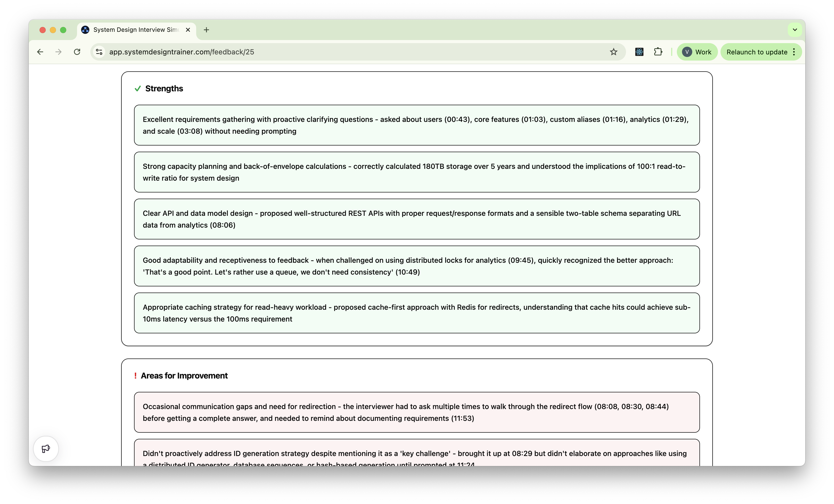Click Relaunch to update button
The image size is (834, 504).
pyautogui.click(x=756, y=52)
